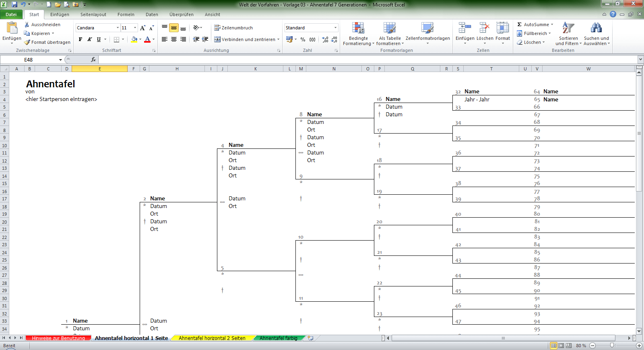
Task: Click the Suchen und Auswählen binoculars icon
Action: [x=596, y=34]
